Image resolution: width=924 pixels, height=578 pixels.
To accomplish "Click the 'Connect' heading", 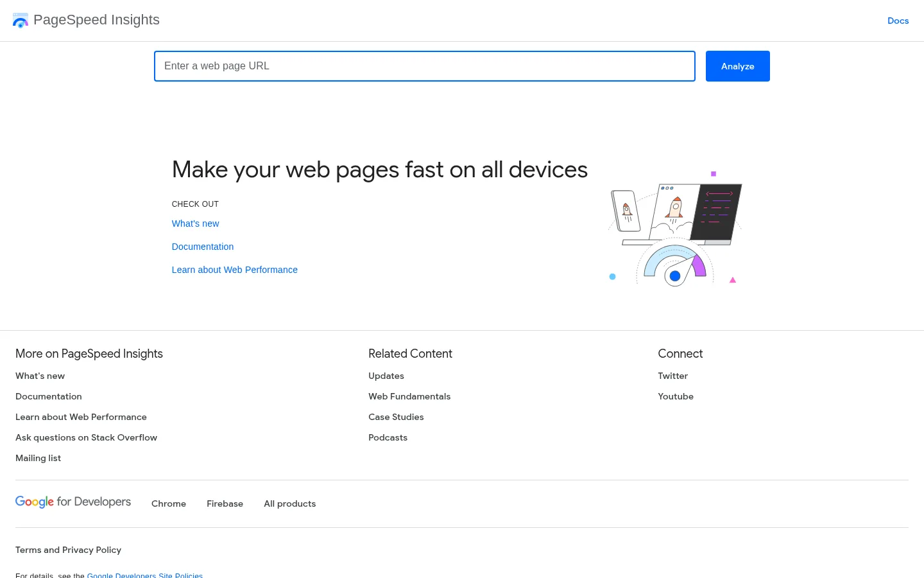I will tap(680, 354).
